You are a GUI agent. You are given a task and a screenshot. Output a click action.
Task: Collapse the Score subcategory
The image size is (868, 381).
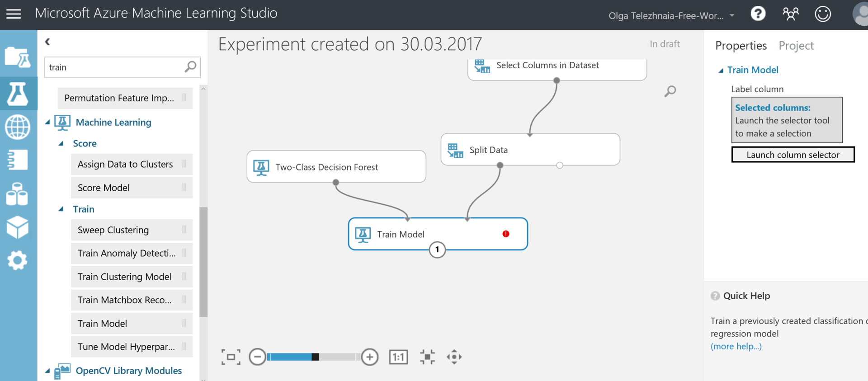61,144
